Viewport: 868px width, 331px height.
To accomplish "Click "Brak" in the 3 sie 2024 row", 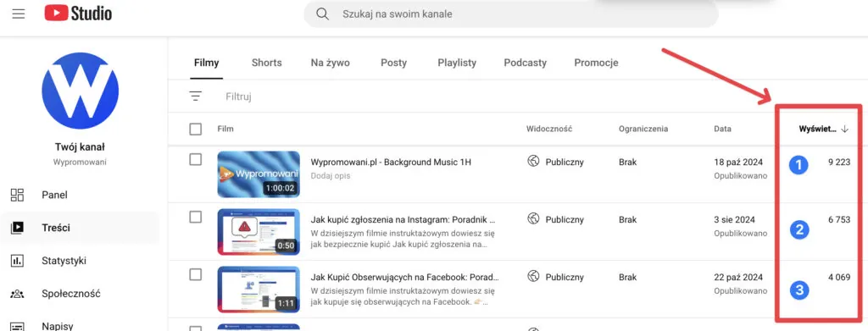I will [x=628, y=219].
